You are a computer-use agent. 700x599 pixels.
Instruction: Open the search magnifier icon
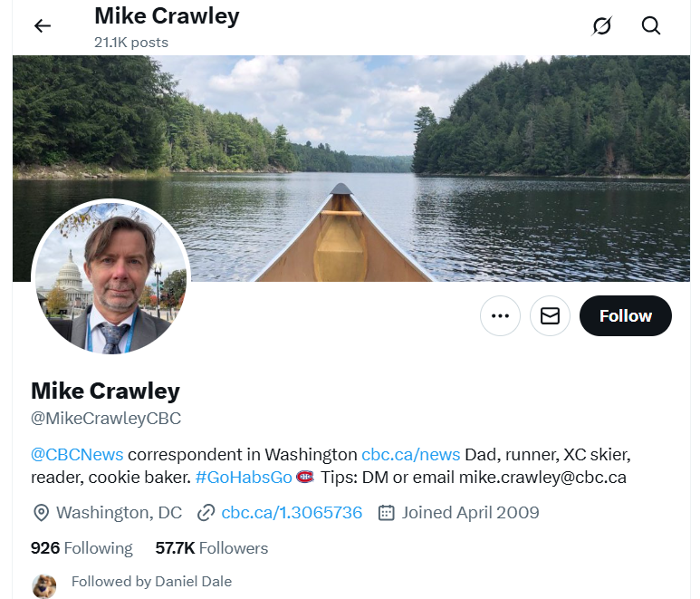pyautogui.click(x=651, y=26)
